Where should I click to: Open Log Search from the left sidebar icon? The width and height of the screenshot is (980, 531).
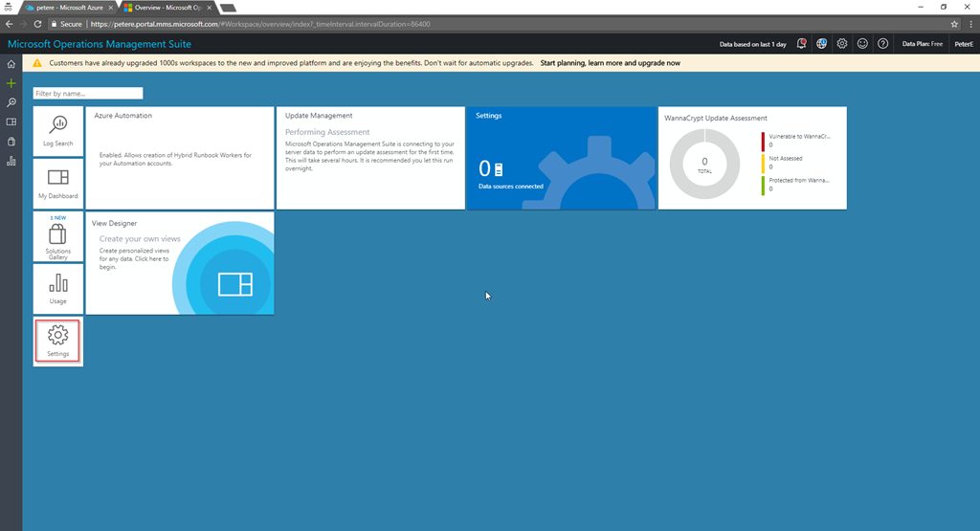tap(11, 102)
